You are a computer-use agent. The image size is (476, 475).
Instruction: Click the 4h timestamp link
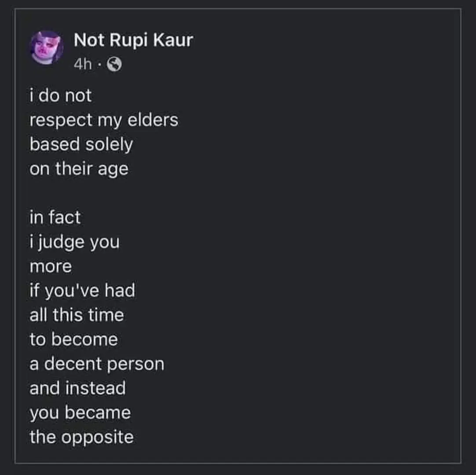click(84, 64)
